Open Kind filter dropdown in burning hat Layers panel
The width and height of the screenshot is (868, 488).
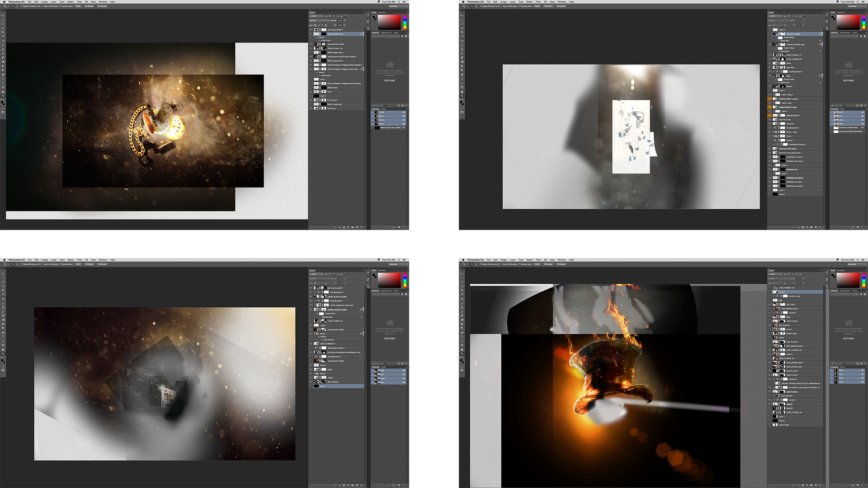(x=774, y=274)
